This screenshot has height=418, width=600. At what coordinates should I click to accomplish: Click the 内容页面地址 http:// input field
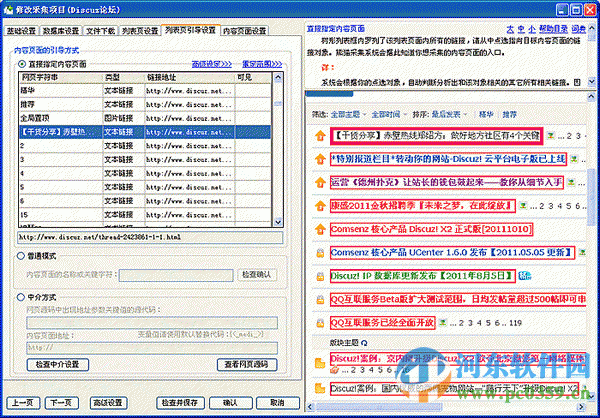tap(152, 348)
